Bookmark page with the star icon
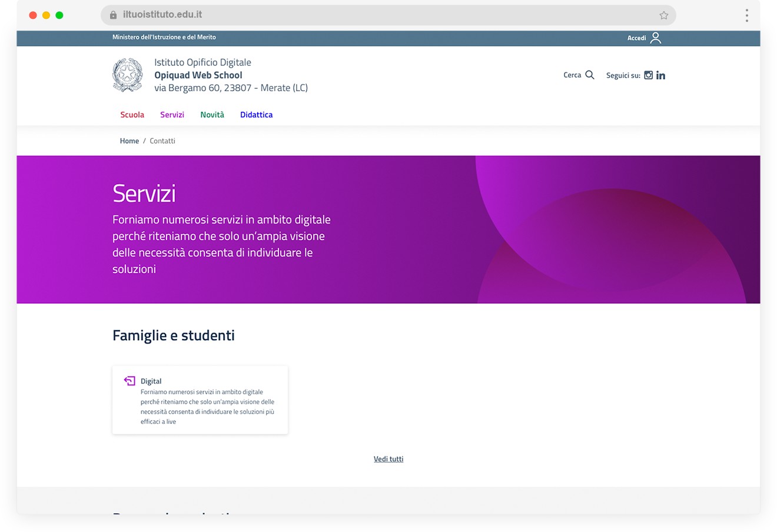This screenshot has width=777, height=532. click(x=664, y=15)
